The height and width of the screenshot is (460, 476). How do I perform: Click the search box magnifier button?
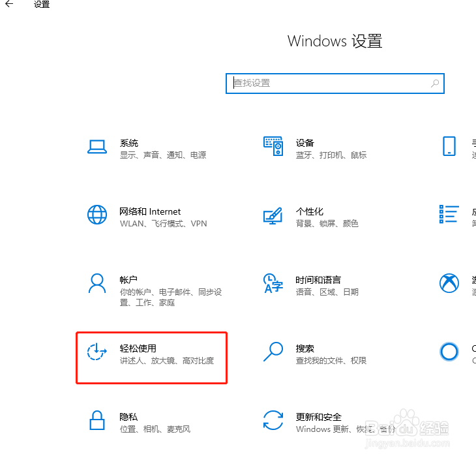pyautogui.click(x=435, y=84)
